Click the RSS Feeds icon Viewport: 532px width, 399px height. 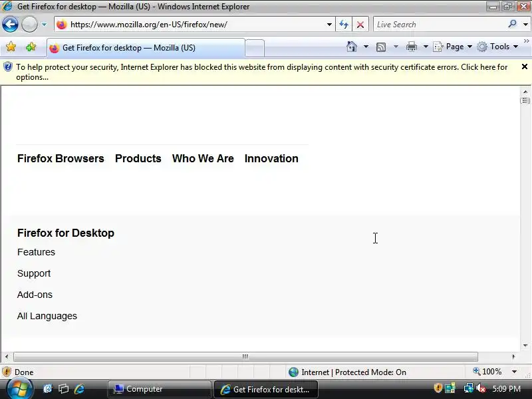pyautogui.click(x=381, y=47)
